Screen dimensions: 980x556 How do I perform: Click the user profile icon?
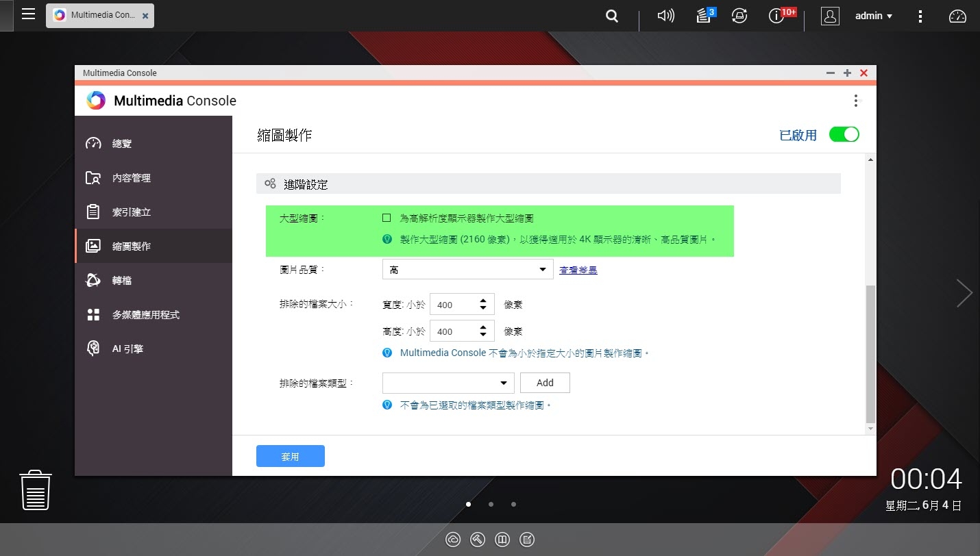pos(830,16)
